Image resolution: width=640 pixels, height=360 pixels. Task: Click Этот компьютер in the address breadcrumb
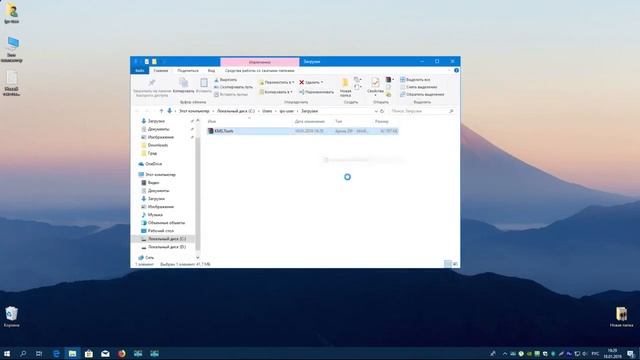pyautogui.click(x=194, y=111)
